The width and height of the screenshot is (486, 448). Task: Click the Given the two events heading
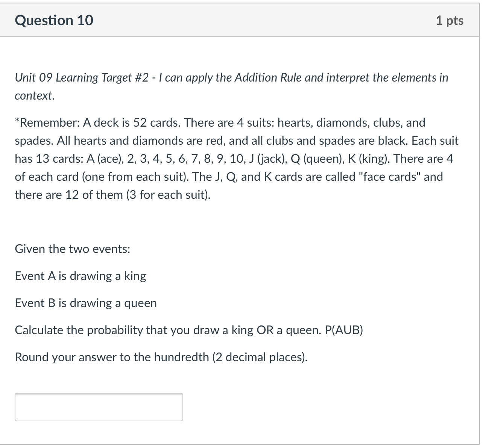[x=73, y=249]
